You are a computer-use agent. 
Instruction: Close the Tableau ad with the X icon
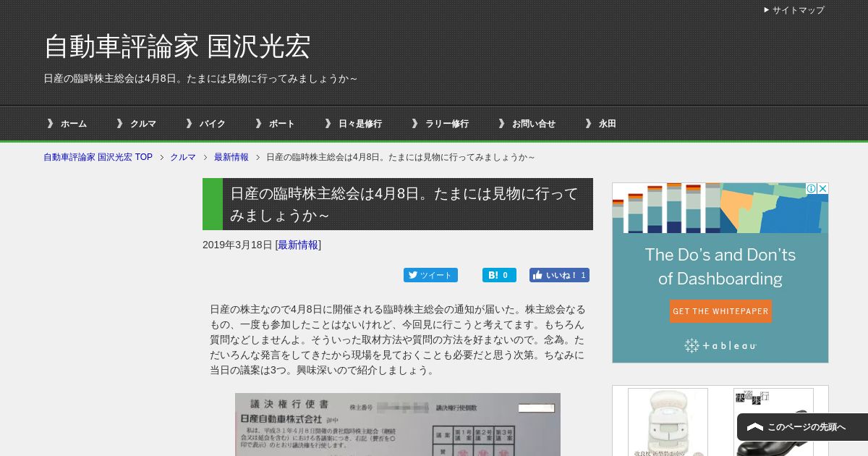[822, 188]
